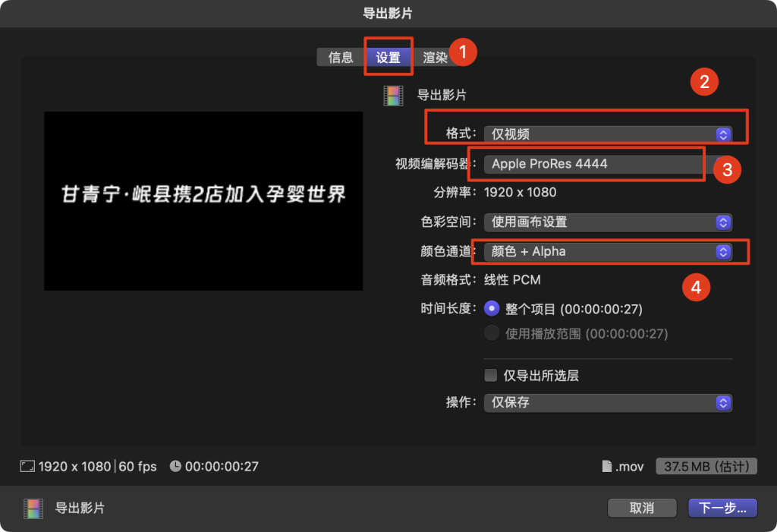Switch to the 渲染 tab
Screen dimensions: 777x532
(435, 58)
